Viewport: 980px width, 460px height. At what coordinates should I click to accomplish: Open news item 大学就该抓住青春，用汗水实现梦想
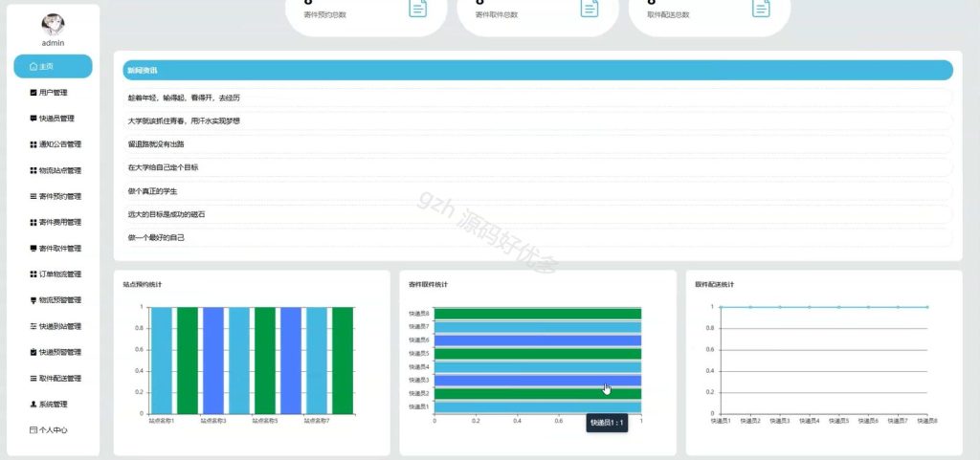click(538, 121)
